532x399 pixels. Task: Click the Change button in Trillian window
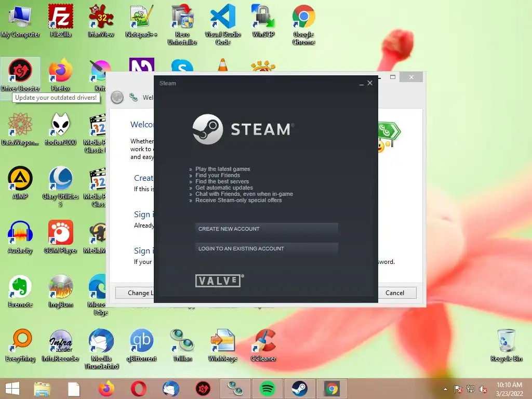tap(135, 293)
